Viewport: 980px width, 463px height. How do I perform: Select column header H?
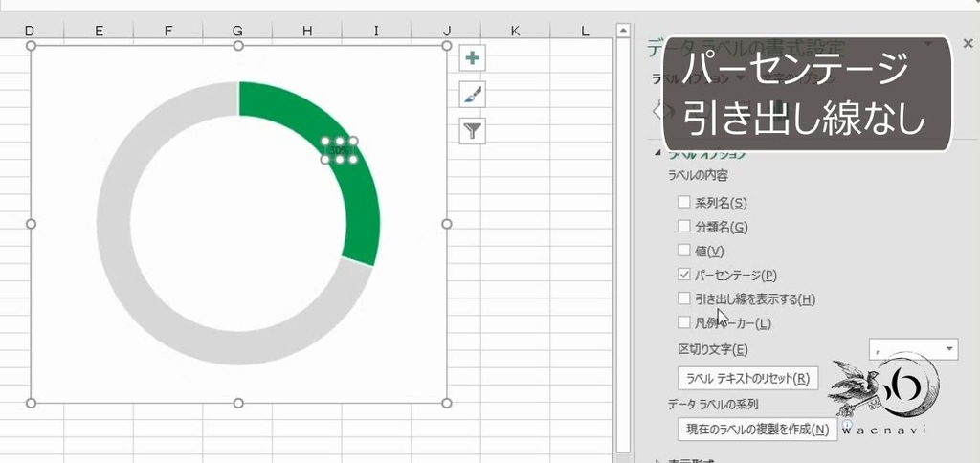pyautogui.click(x=307, y=31)
